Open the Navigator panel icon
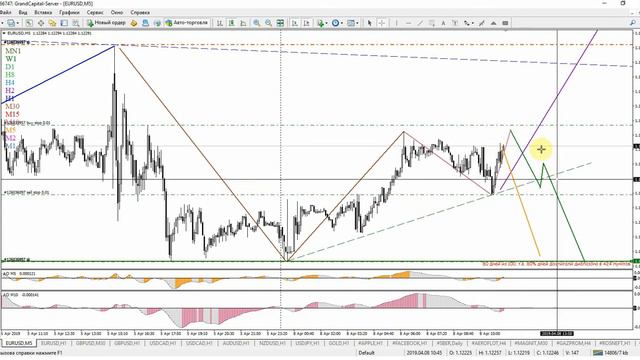 coord(52,23)
